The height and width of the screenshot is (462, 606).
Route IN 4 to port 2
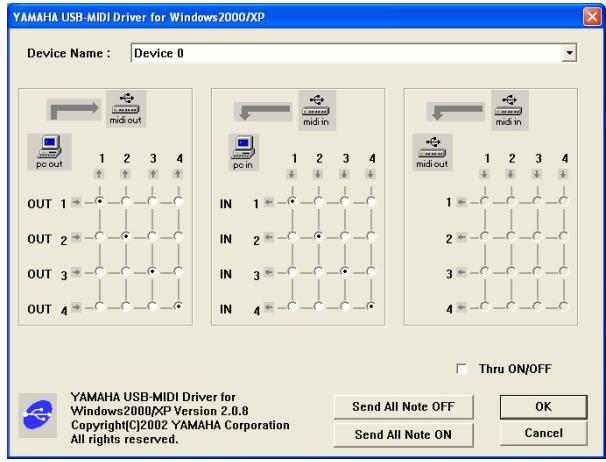click(318, 307)
